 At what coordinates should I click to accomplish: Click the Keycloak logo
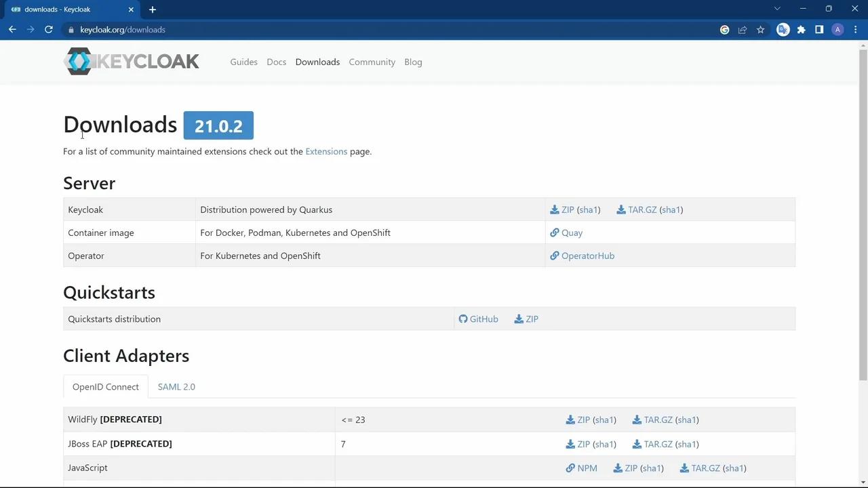pos(131,61)
